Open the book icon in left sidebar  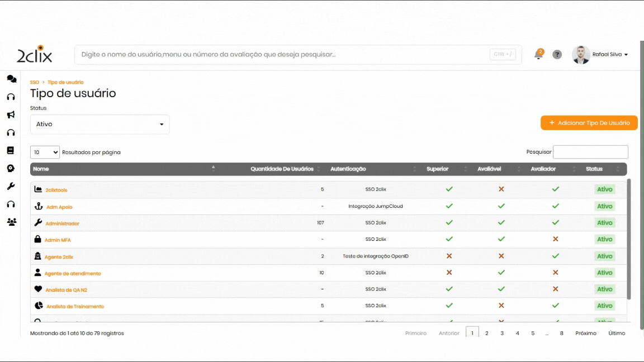(11, 150)
